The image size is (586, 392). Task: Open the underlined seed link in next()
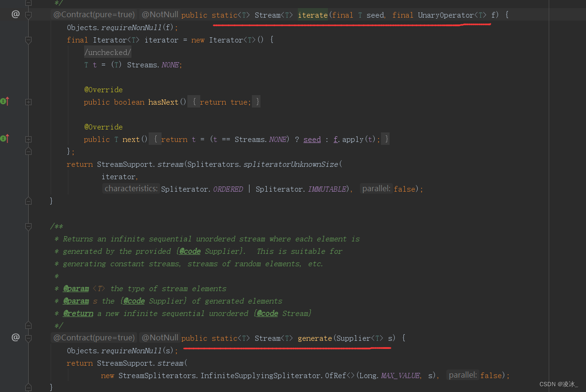[312, 139]
